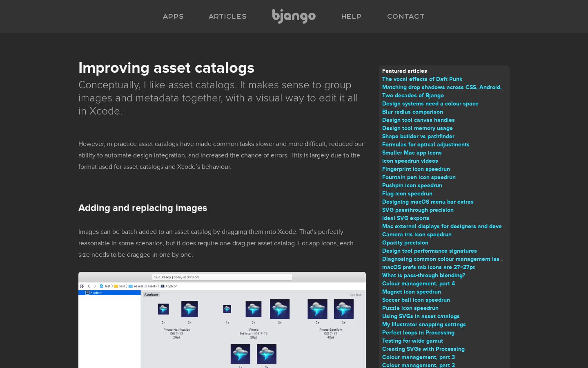Open 'Matching drop shadows across CSS, Android' article
The height and width of the screenshot is (368, 588).
[x=444, y=87]
